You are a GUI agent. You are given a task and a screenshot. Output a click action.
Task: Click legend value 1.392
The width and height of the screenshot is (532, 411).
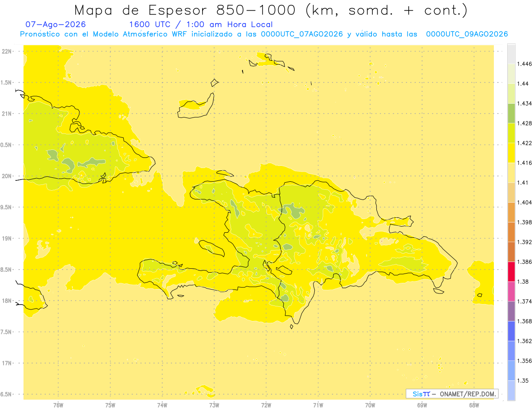point(524,242)
